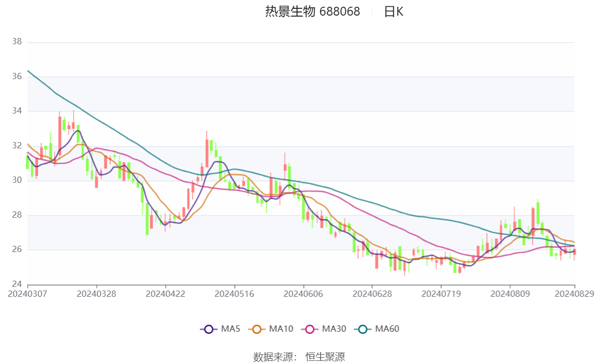Click the x-axis date 20240719

point(441,294)
